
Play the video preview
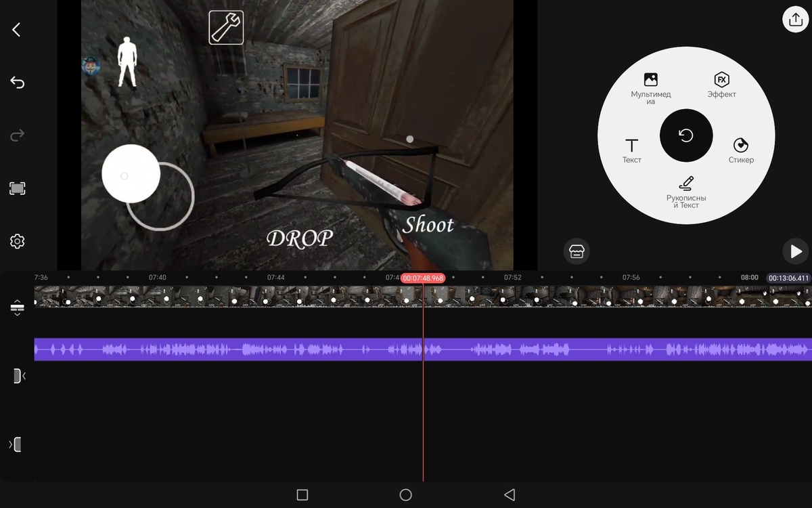[x=796, y=251]
